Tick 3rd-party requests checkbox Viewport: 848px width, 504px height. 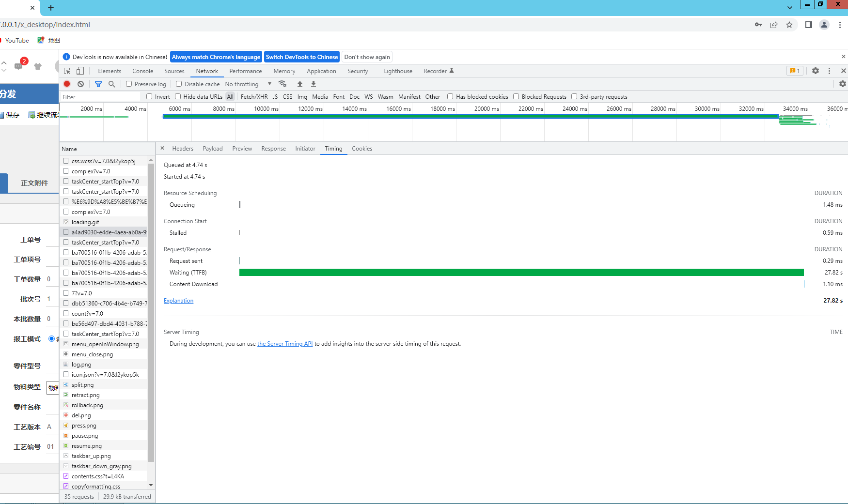click(x=574, y=96)
